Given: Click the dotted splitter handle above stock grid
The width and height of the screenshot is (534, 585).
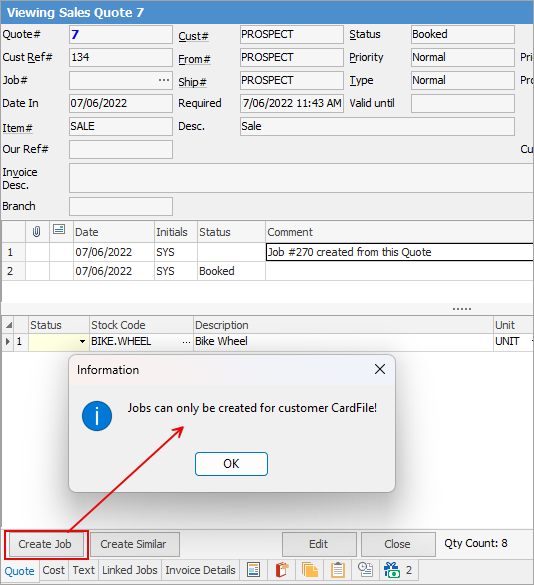Looking at the screenshot, I should coord(462,309).
